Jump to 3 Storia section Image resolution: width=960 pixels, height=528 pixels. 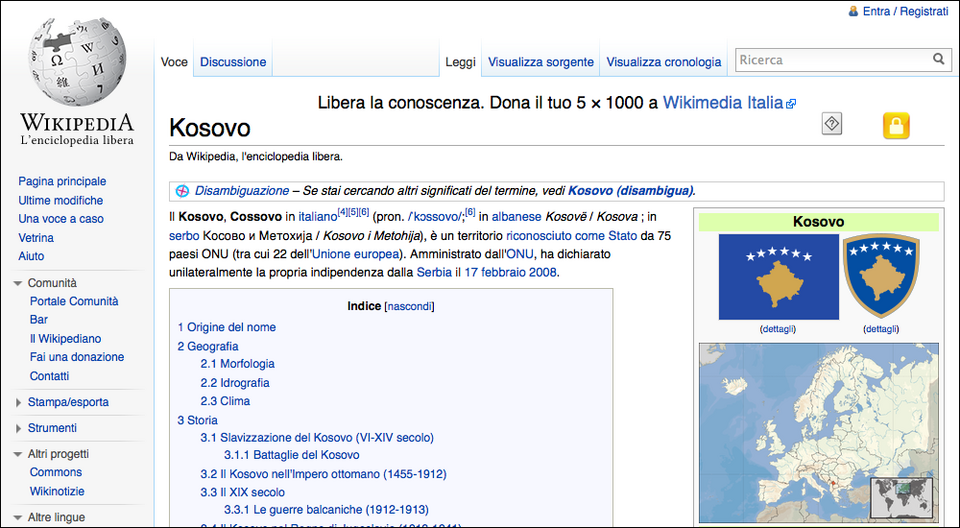coord(197,420)
